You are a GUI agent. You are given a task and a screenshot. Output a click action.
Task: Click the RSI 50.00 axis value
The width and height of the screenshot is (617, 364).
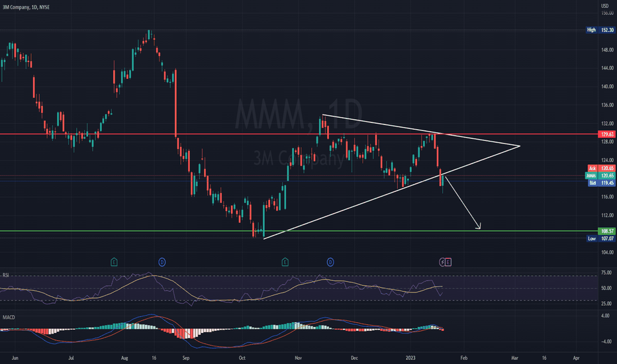[x=606, y=288]
